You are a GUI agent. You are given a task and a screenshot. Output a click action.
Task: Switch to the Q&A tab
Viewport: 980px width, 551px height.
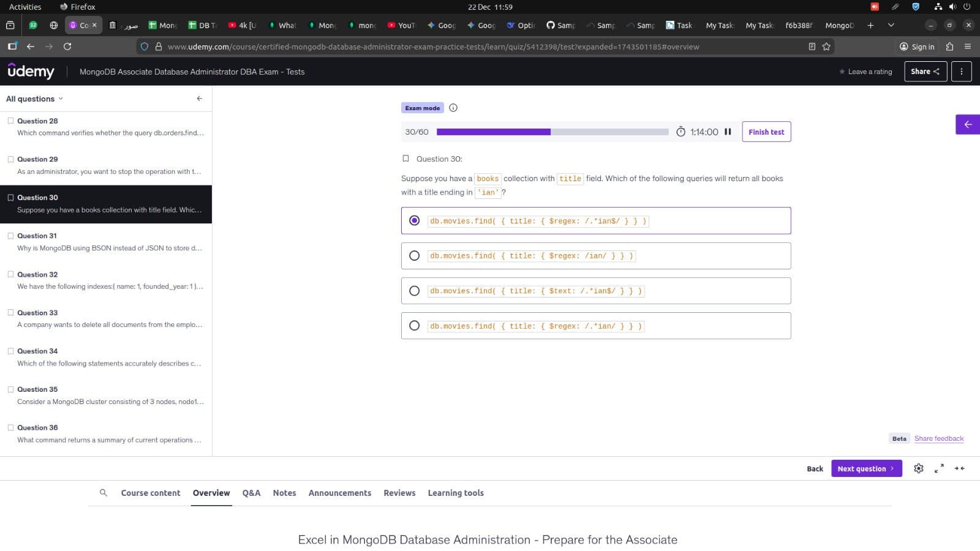coord(251,493)
